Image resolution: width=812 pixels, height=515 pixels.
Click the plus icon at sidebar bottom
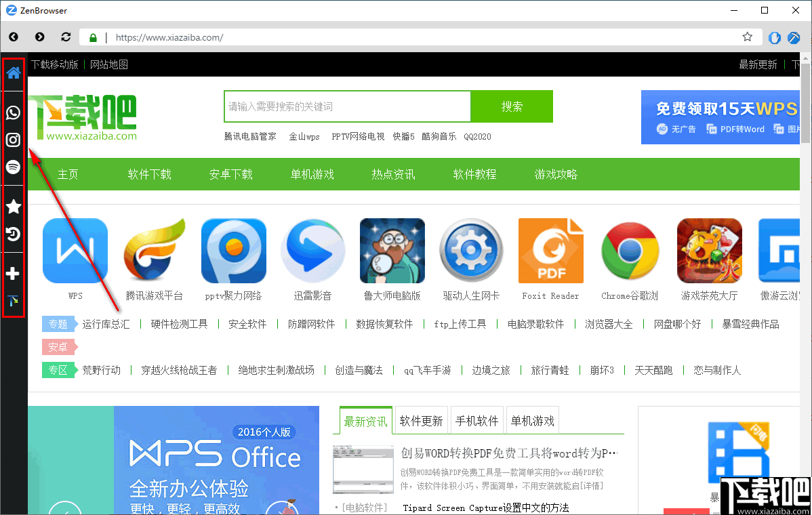point(13,274)
